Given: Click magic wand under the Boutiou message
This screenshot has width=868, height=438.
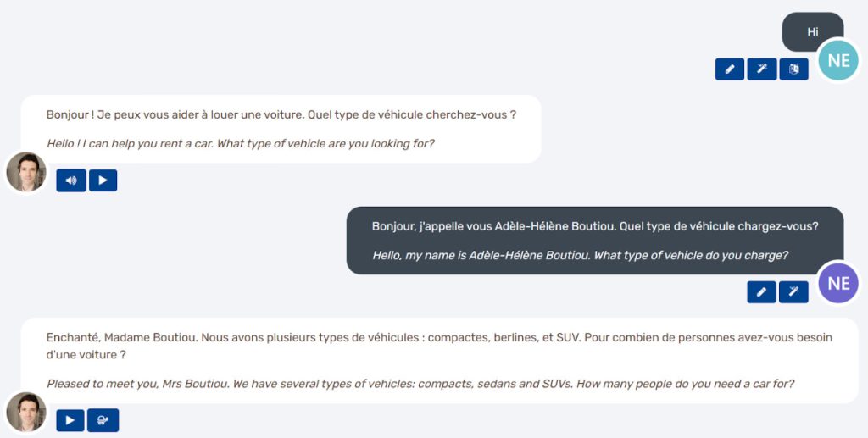Looking at the screenshot, I should pyautogui.click(x=793, y=292).
